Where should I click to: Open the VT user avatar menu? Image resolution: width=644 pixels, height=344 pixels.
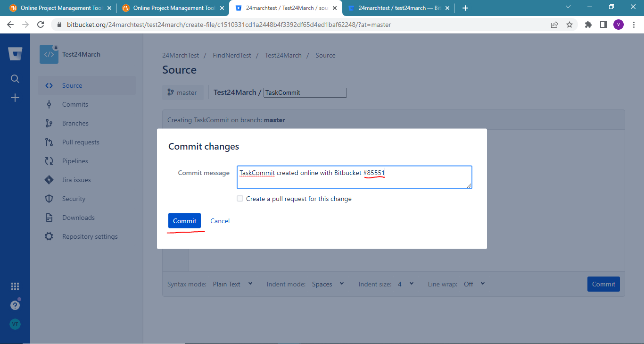(x=15, y=324)
